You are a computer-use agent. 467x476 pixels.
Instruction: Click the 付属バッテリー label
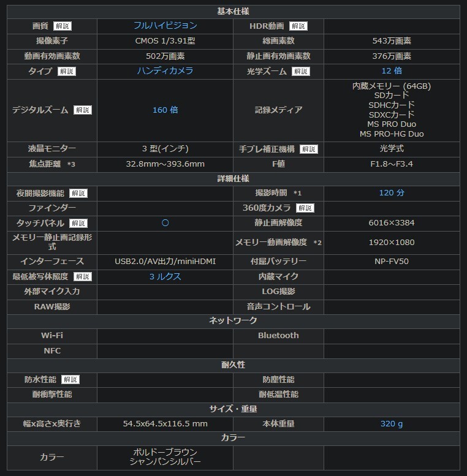point(278,262)
